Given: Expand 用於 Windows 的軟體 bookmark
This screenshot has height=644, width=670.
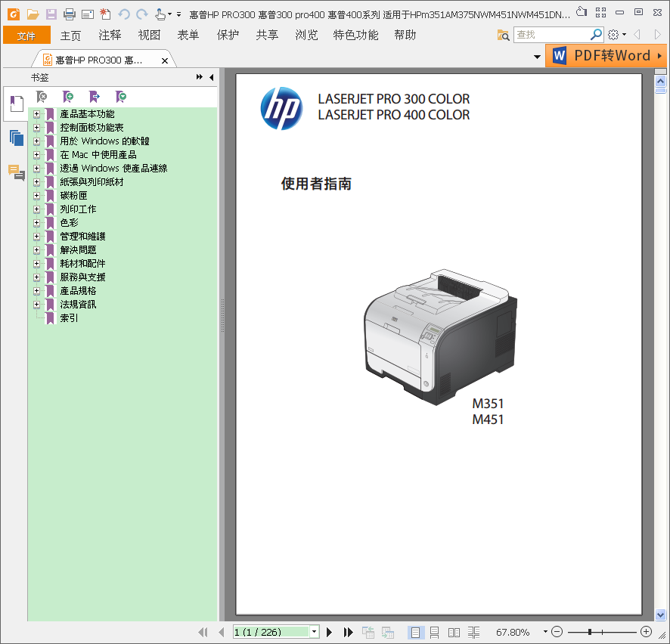Looking at the screenshot, I should pyautogui.click(x=36, y=141).
